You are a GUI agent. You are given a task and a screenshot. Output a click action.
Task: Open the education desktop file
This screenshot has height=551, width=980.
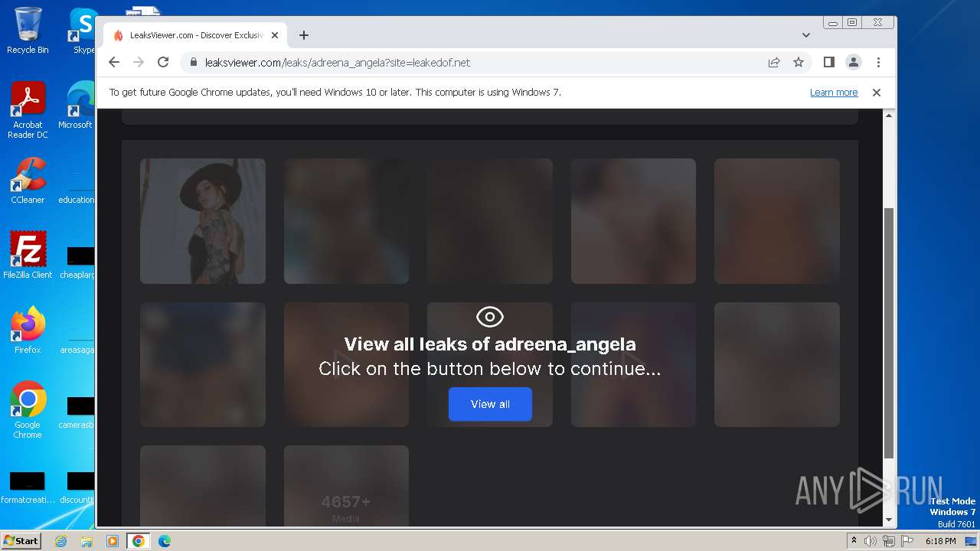pyautogui.click(x=77, y=187)
